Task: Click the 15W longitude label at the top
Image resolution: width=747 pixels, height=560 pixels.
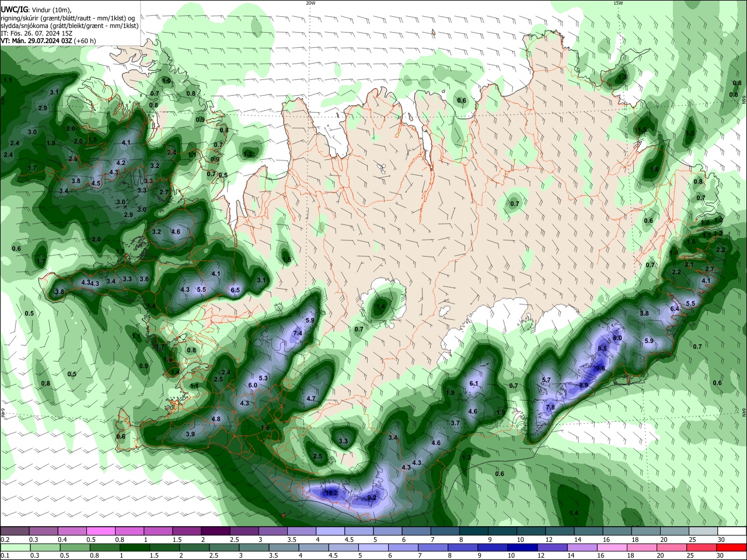Action: [x=618, y=3]
